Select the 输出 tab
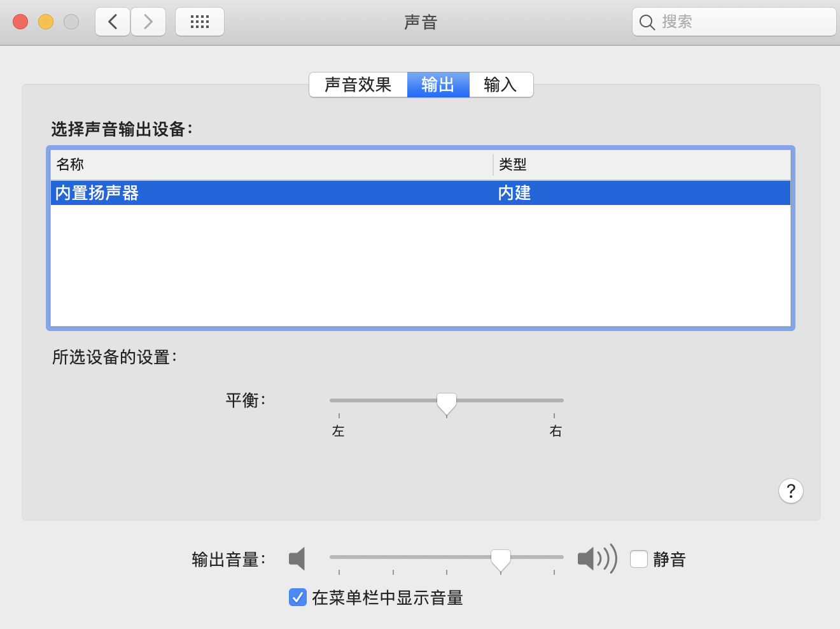840x629 pixels. 438,85
